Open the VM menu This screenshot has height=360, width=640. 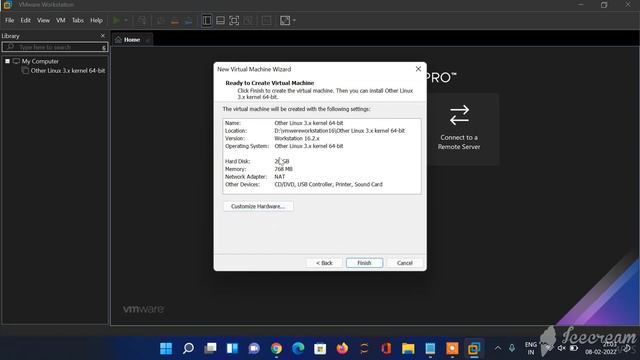(61, 20)
